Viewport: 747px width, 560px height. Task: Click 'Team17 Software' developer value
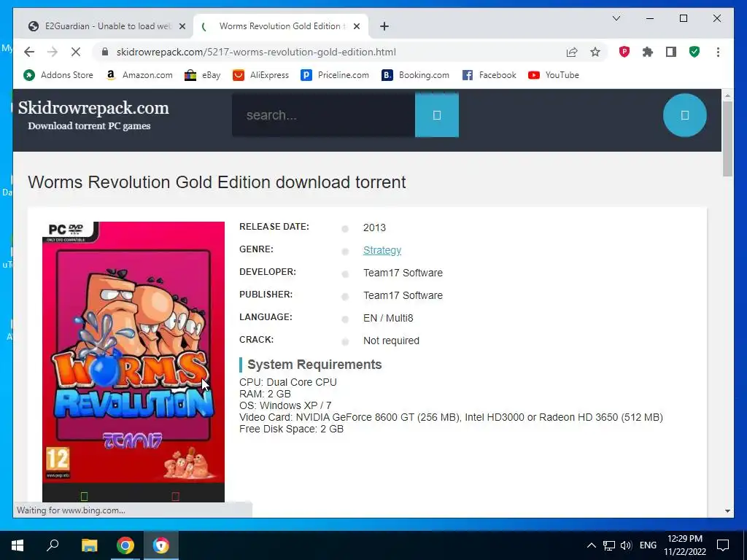click(403, 273)
